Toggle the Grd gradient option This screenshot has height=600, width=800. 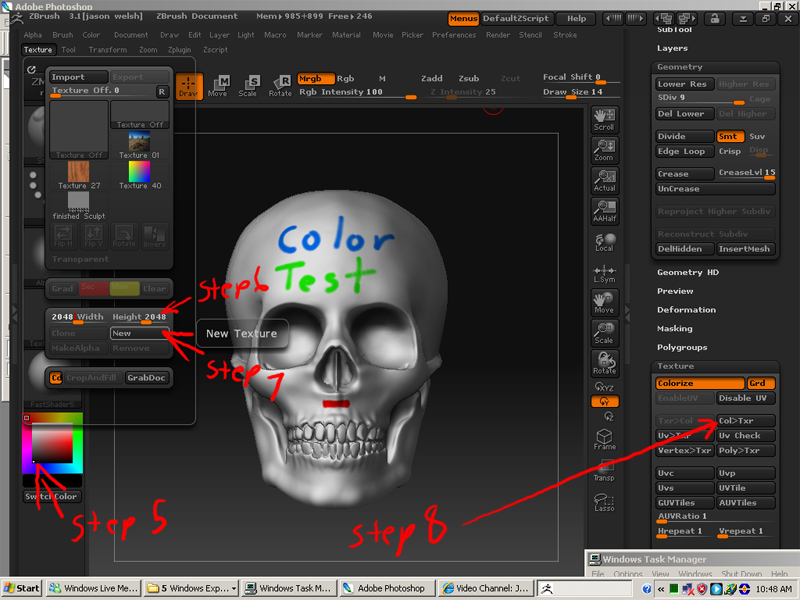pos(761,383)
